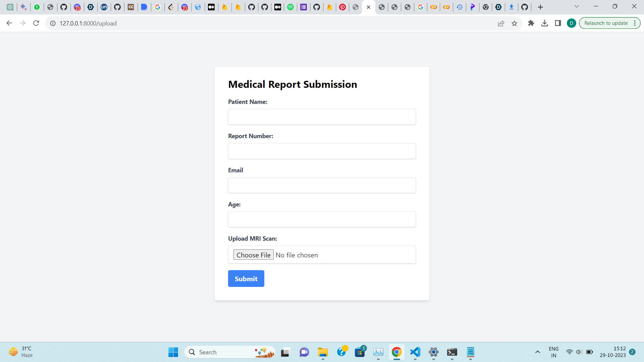
Task: Reload the current page
Action: [36, 23]
